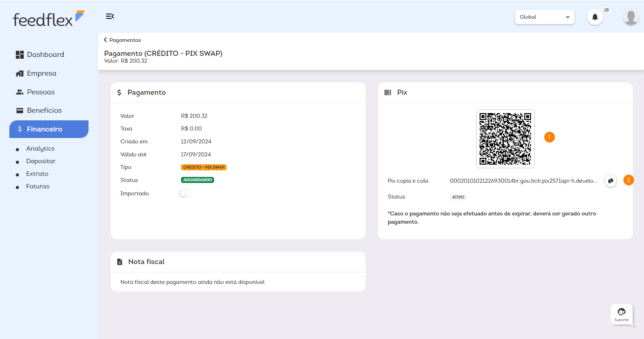Click the user avatar profile picture
Image resolution: width=644 pixels, height=339 pixels.
631,17
